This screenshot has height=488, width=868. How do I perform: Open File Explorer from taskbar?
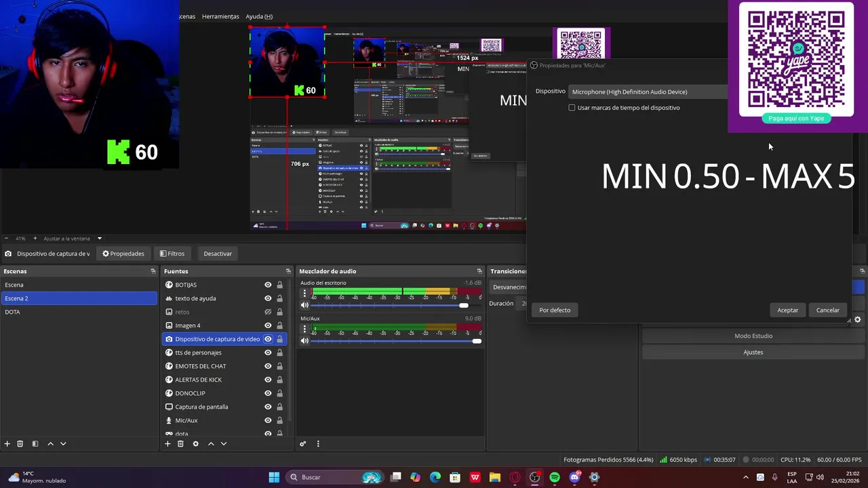coord(494,477)
